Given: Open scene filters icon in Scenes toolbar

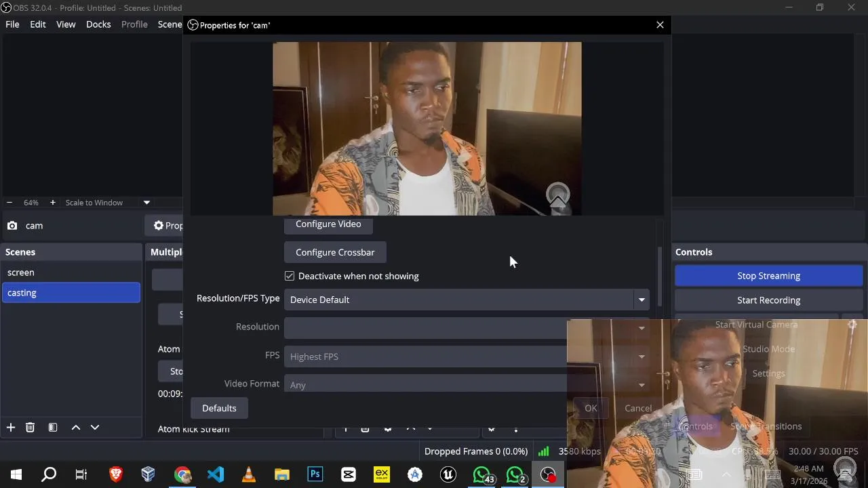Looking at the screenshot, I should point(53,427).
